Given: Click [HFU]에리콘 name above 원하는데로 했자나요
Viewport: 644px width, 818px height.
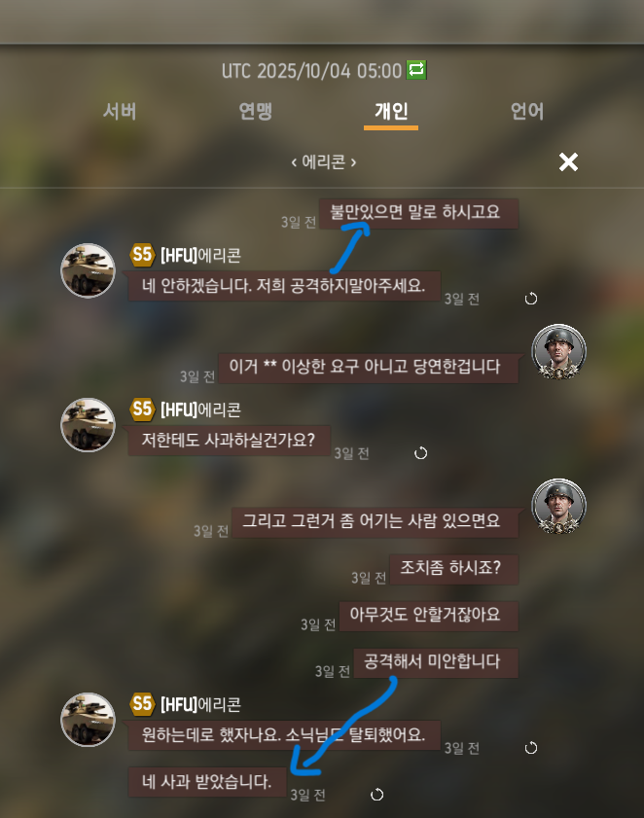Looking at the screenshot, I should click(201, 705).
